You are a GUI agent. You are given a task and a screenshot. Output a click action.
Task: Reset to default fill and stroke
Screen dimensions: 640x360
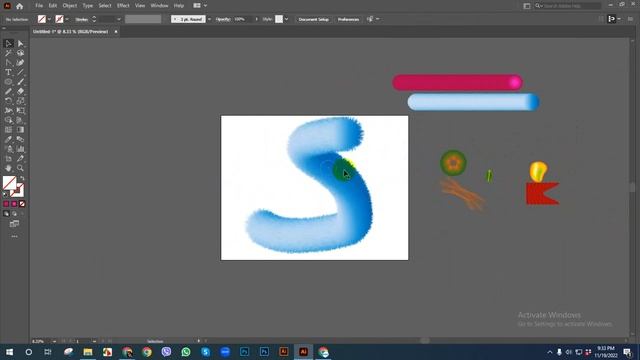coord(5,195)
